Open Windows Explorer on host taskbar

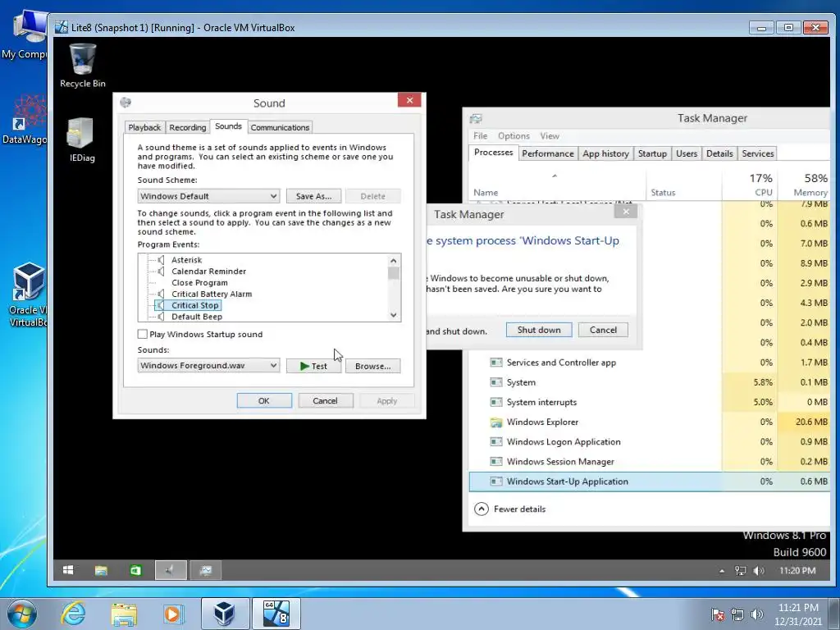[124, 614]
